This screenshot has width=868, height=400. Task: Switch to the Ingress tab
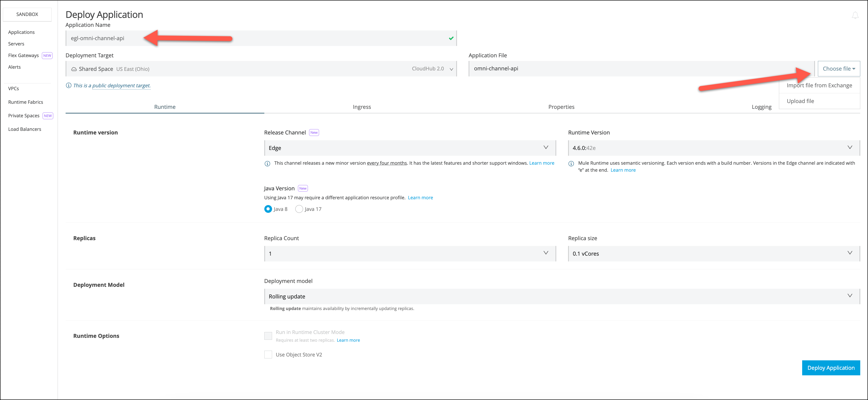362,107
